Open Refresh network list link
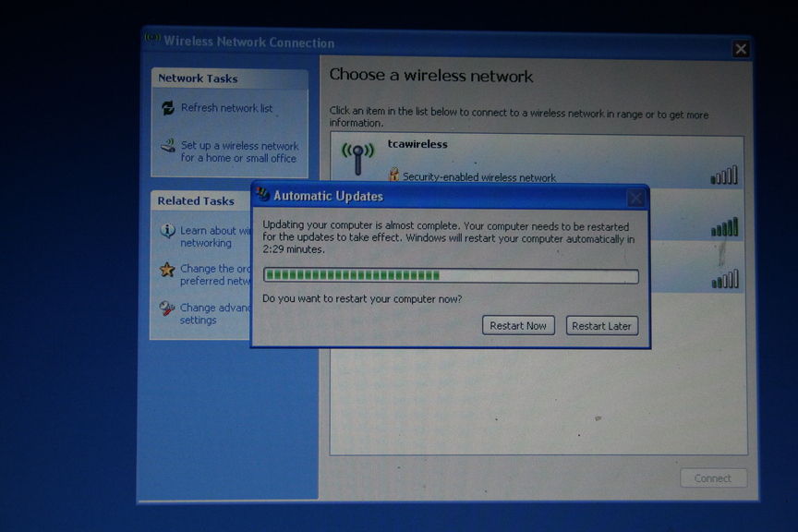 [x=226, y=108]
